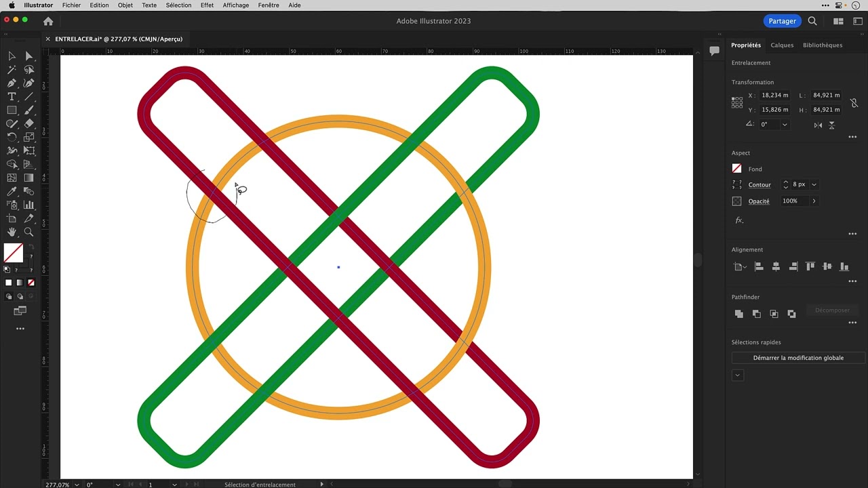
Task: Click the Home icon
Action: 48,21
